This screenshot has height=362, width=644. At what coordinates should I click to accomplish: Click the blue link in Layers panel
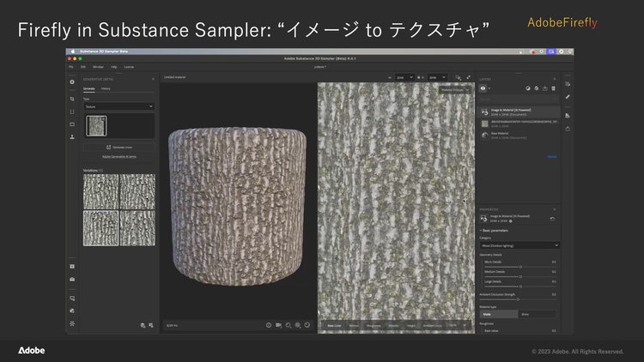[x=551, y=157]
